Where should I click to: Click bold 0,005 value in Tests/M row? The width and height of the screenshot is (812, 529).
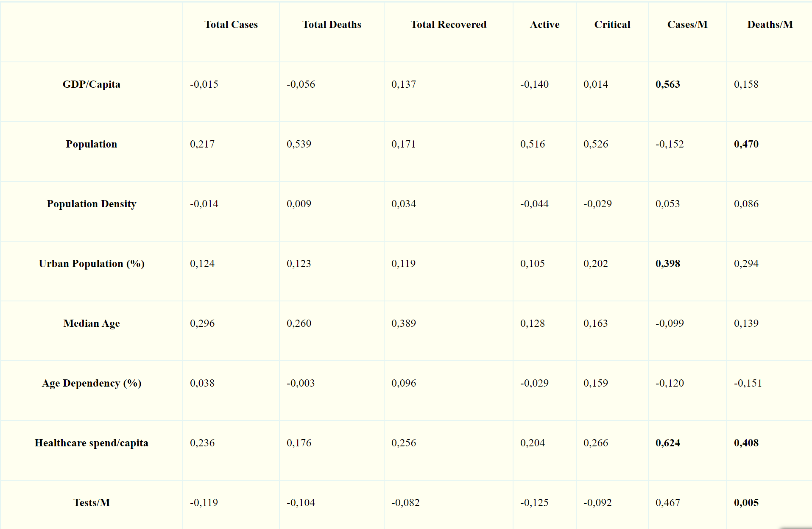pyautogui.click(x=746, y=503)
